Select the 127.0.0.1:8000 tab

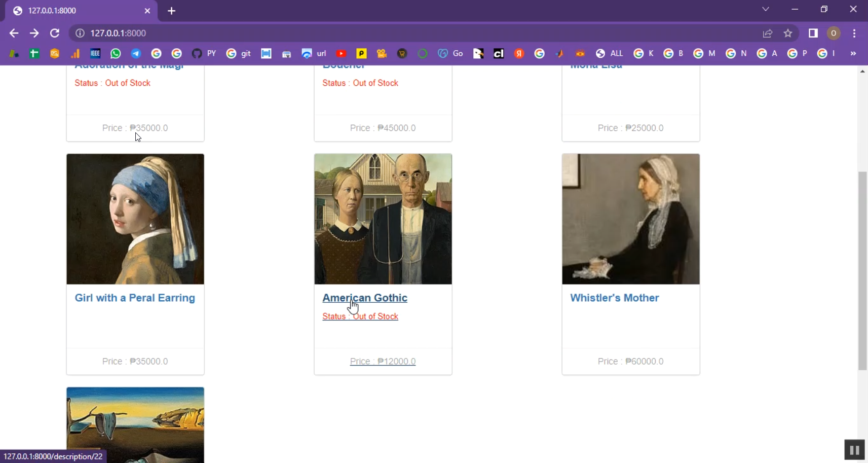(x=81, y=11)
